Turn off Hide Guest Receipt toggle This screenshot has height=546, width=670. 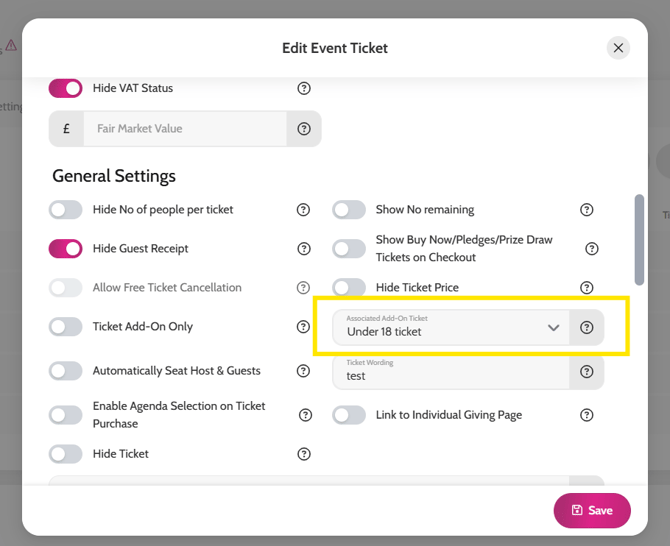[x=66, y=249]
